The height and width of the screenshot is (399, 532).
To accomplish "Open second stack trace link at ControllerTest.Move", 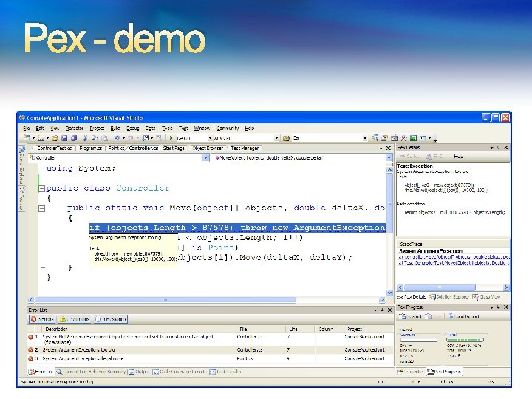I will coord(453,262).
